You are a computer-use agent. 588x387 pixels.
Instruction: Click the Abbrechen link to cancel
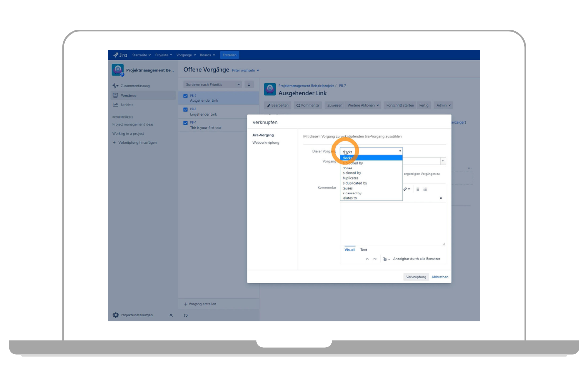point(440,277)
